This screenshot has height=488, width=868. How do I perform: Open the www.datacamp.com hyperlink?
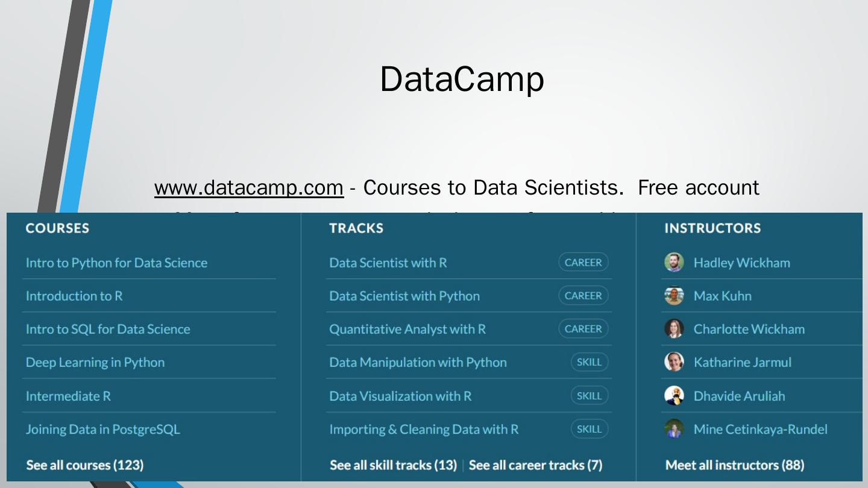249,188
